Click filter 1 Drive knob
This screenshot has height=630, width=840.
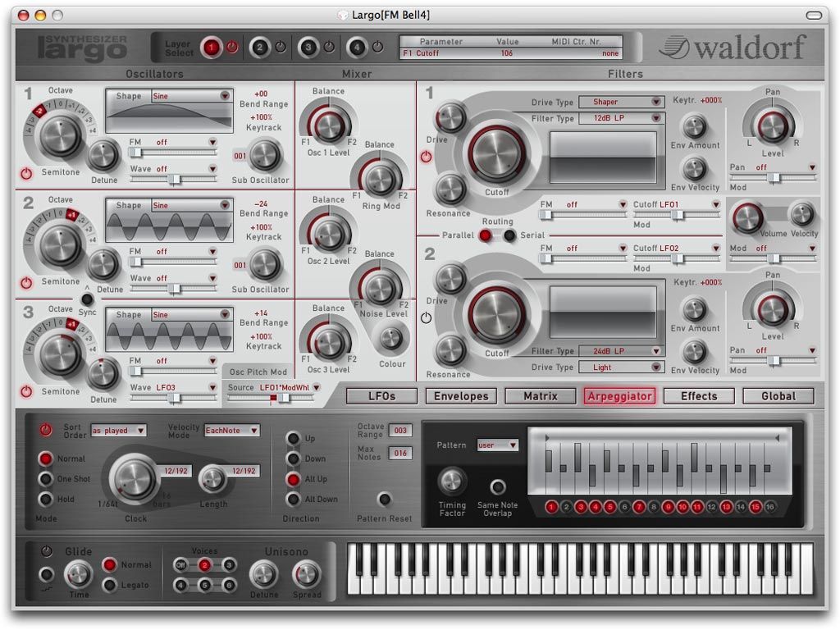[x=450, y=118]
